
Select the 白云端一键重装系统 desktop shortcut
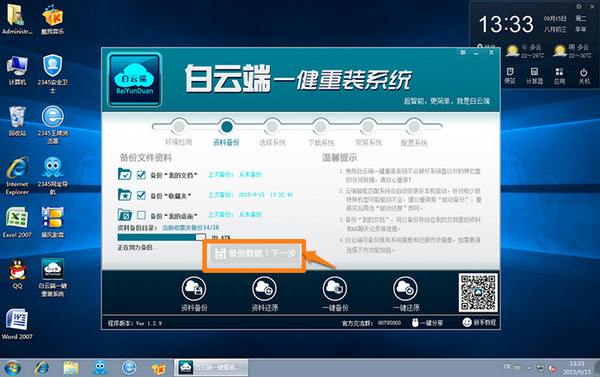pyautogui.click(x=52, y=277)
